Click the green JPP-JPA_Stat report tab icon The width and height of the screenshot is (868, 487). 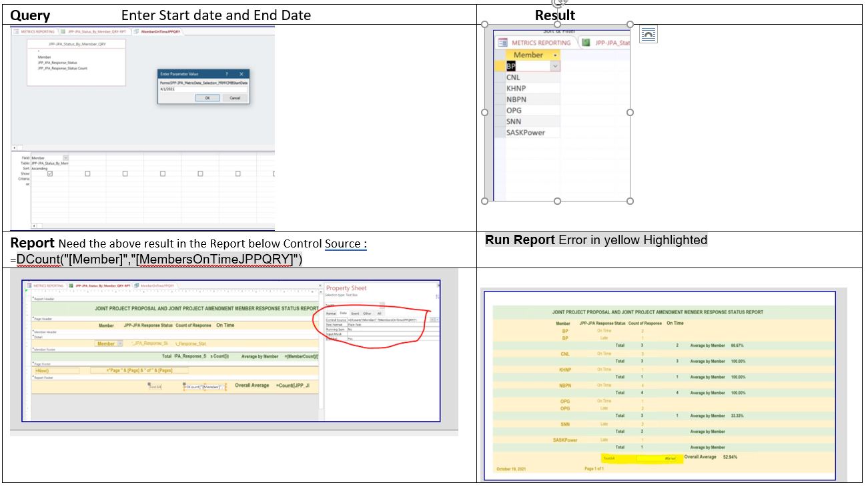pyautogui.click(x=586, y=43)
